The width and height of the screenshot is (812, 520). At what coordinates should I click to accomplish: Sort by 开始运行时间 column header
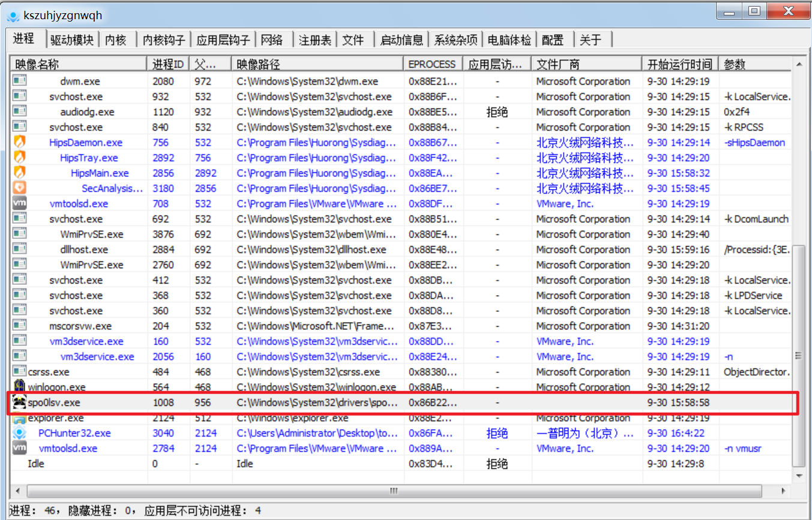[x=680, y=64]
